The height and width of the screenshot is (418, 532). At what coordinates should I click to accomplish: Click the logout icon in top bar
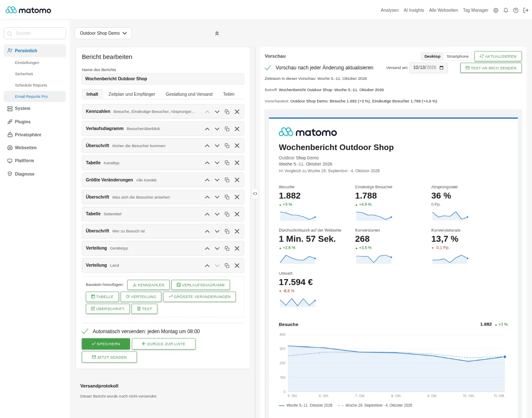point(526,10)
